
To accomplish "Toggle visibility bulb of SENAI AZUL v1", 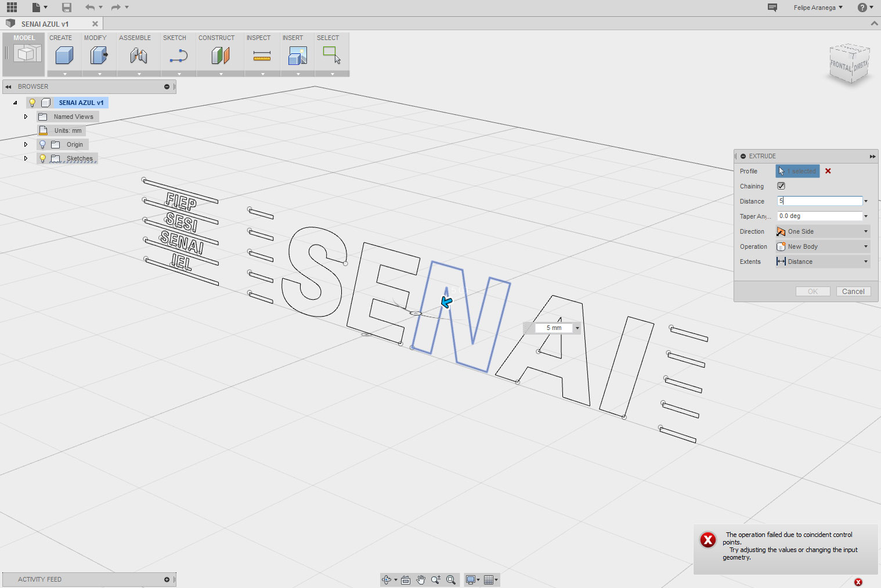I will click(33, 103).
